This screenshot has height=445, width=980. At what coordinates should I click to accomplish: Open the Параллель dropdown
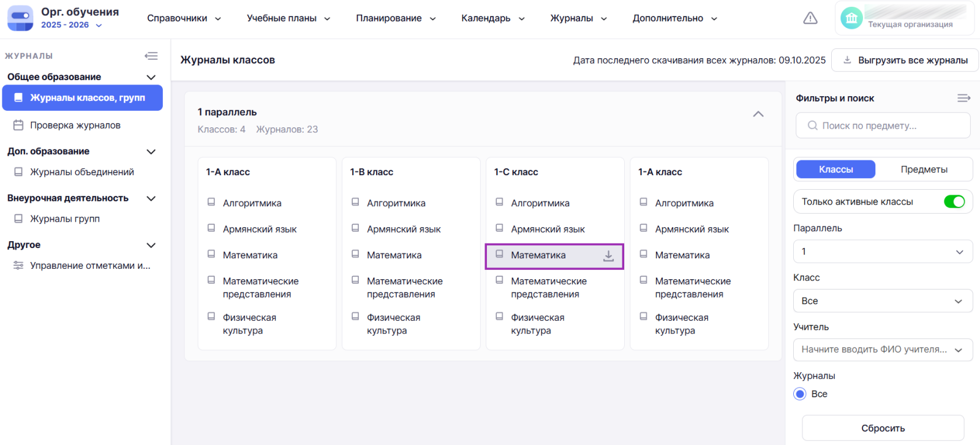883,252
